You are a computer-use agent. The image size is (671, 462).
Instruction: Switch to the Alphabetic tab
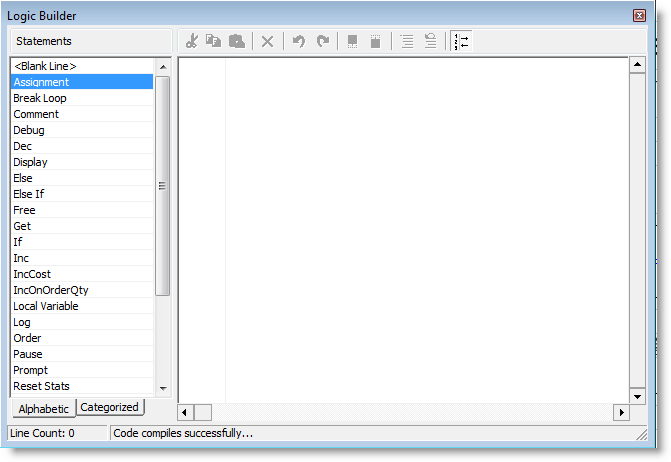click(x=43, y=409)
